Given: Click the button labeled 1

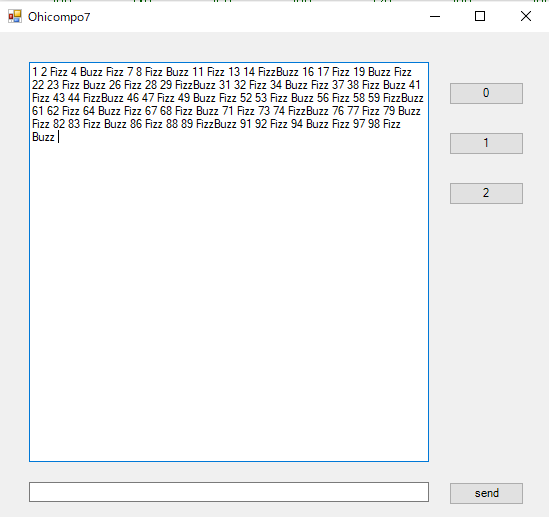Looking at the screenshot, I should click(486, 143).
